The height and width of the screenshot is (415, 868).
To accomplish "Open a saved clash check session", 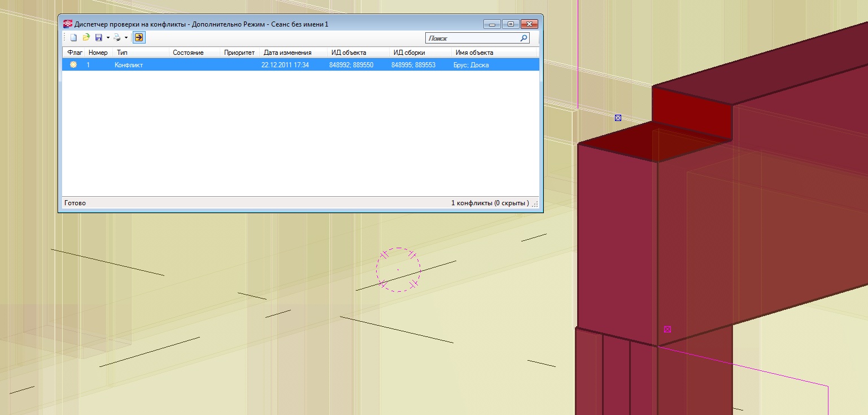I will [x=86, y=38].
